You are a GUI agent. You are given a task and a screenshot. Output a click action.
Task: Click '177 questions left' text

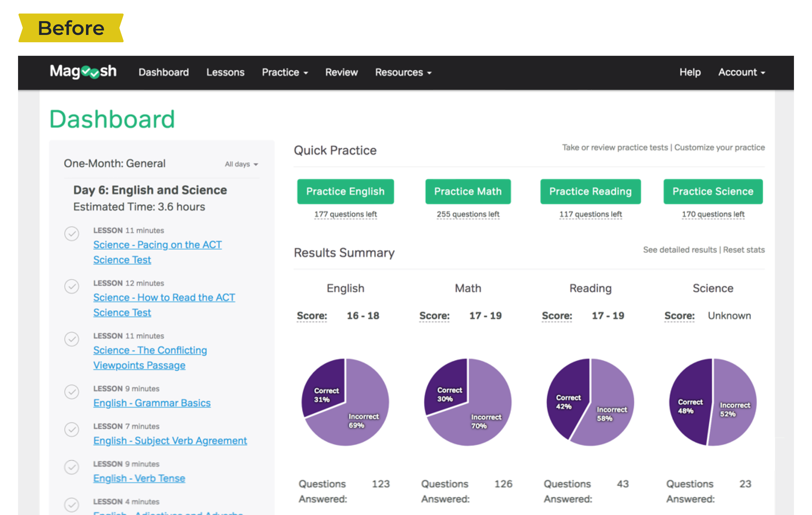pos(345,214)
